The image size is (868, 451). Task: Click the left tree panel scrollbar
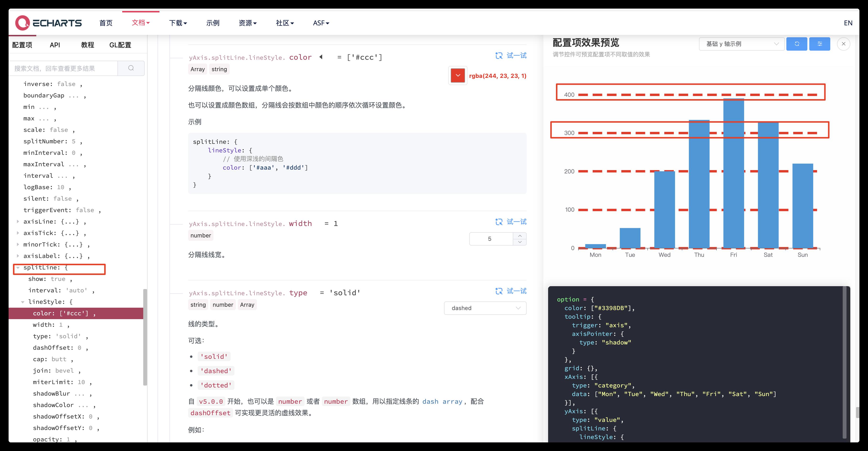tap(145, 337)
